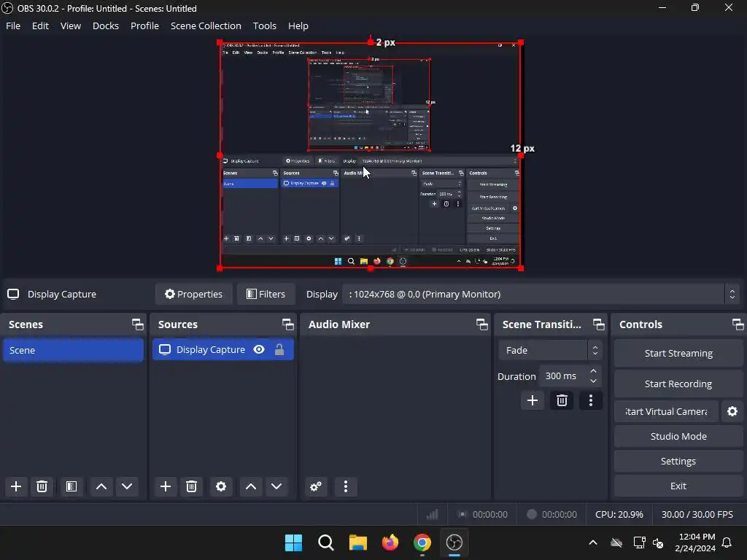Show hidden system tray icons chevron
747x560 pixels.
592,542
